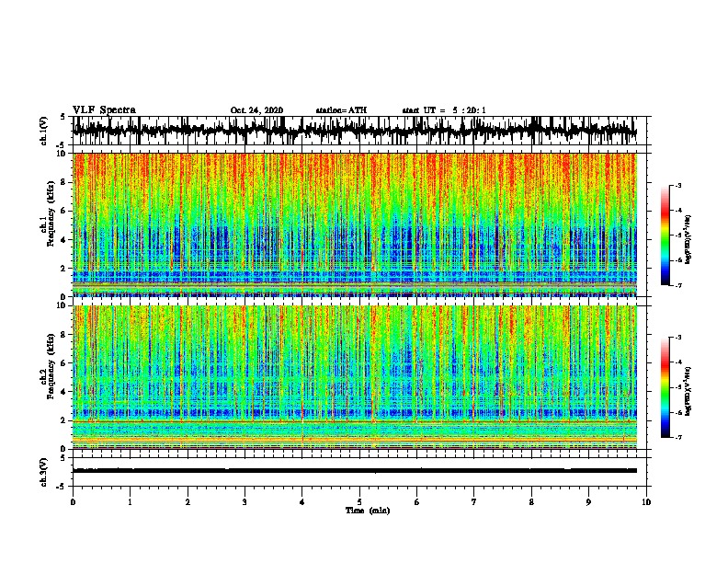Click the time axis tick label "3"
The width and height of the screenshot is (728, 563).
tap(245, 502)
